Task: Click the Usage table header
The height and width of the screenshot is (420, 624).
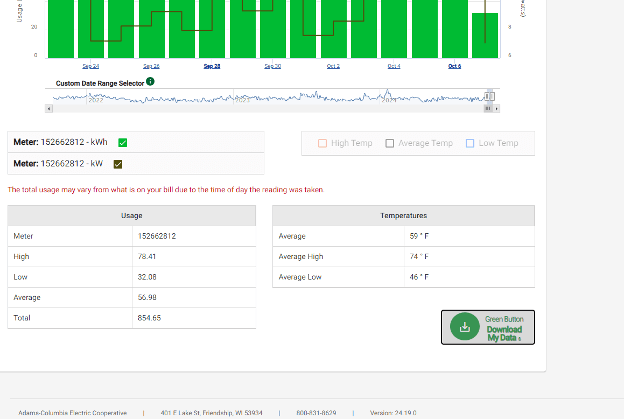Action: tap(132, 216)
